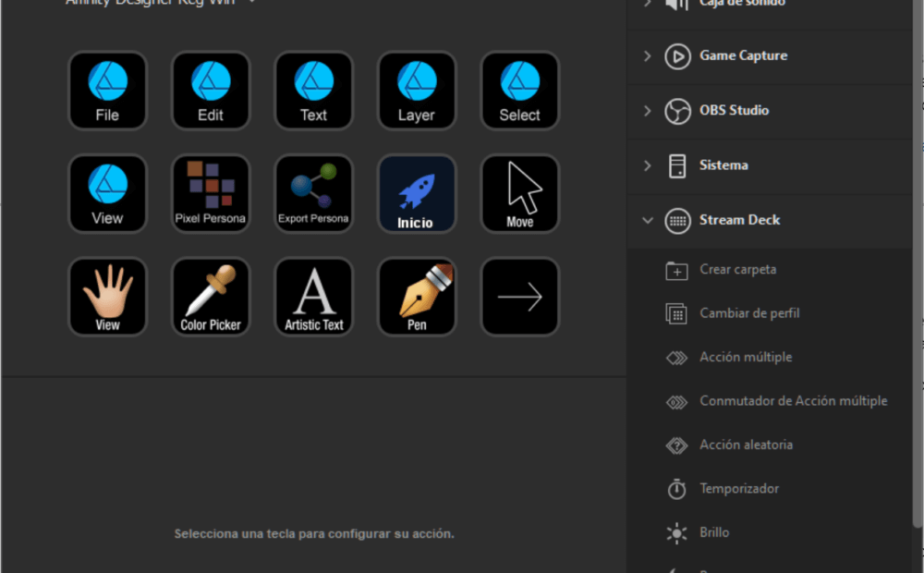
Task: Click the Text menu key
Action: tap(313, 91)
